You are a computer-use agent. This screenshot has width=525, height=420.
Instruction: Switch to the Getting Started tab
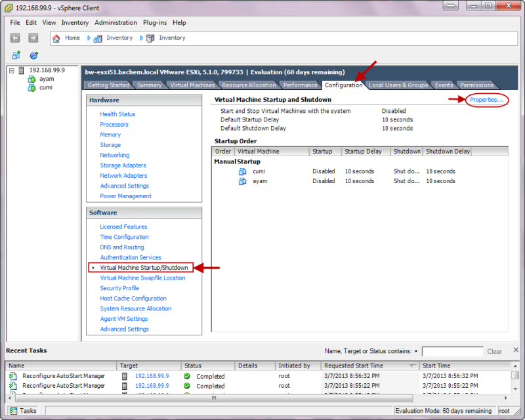point(108,85)
